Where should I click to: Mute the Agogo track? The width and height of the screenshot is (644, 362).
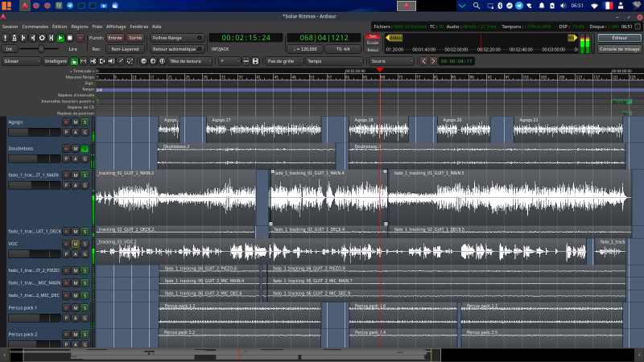[76, 122]
